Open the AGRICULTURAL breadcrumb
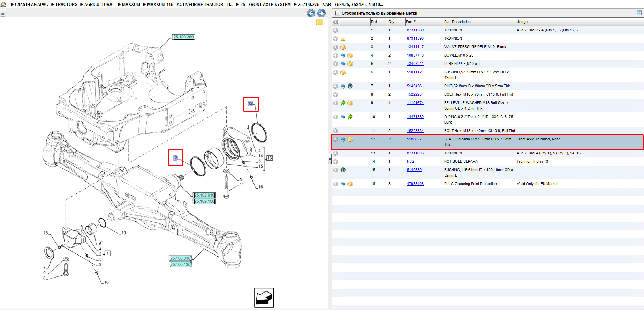The width and height of the screenshot is (644, 310). pyautogui.click(x=99, y=5)
